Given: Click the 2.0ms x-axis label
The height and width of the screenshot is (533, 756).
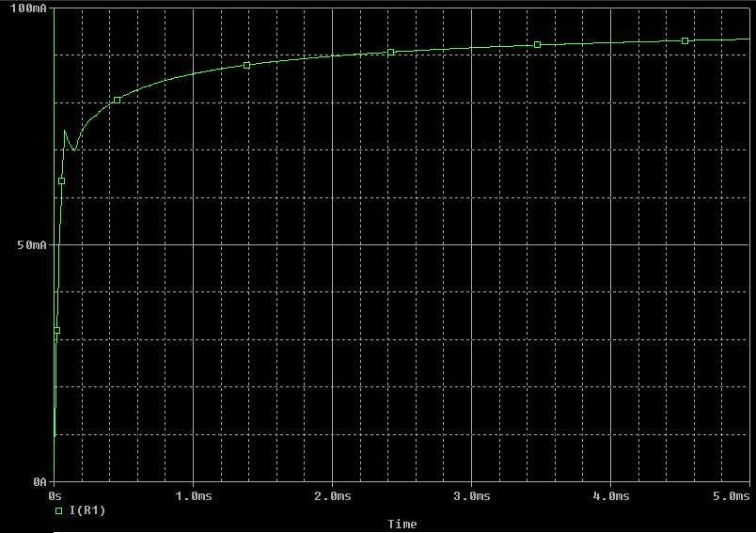Looking at the screenshot, I should point(333,496).
